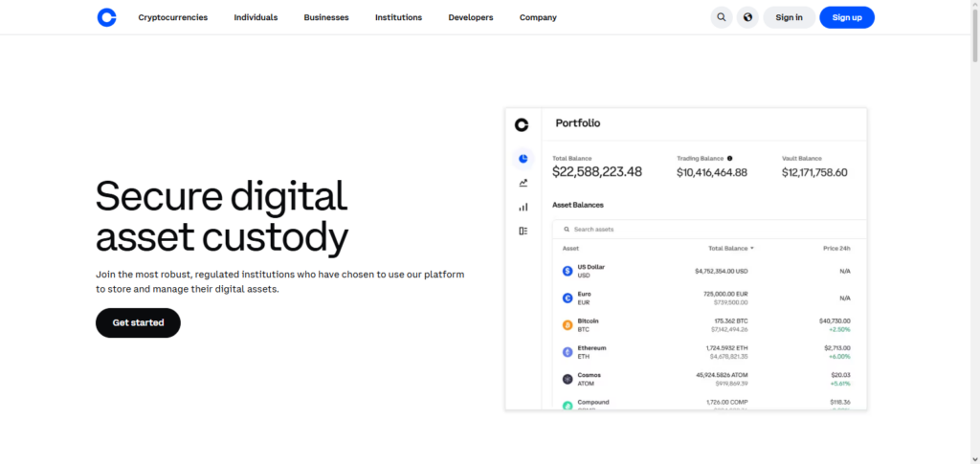Open the search magnifier icon
980x464 pixels.
coord(722,17)
